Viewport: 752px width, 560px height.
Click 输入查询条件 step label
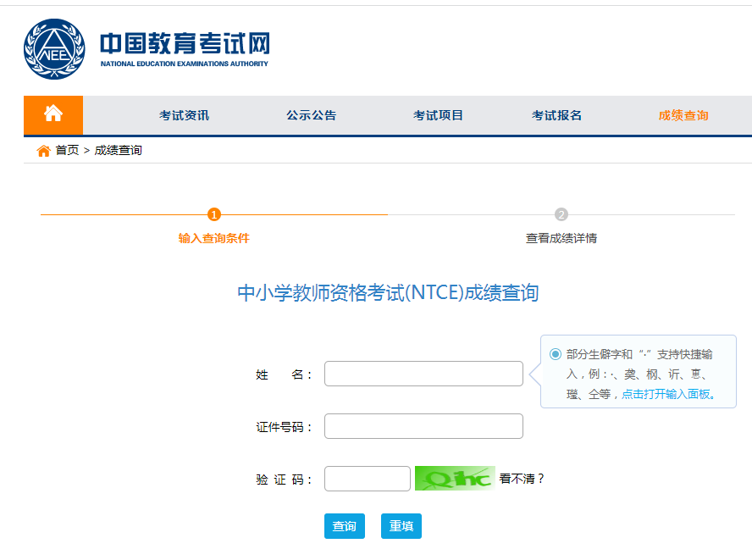[214, 238]
